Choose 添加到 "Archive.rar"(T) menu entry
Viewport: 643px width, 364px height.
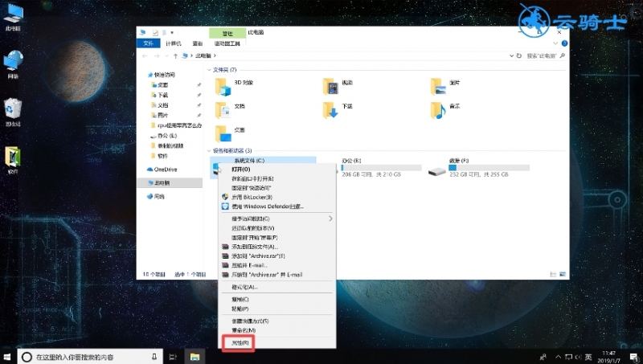tap(277, 256)
